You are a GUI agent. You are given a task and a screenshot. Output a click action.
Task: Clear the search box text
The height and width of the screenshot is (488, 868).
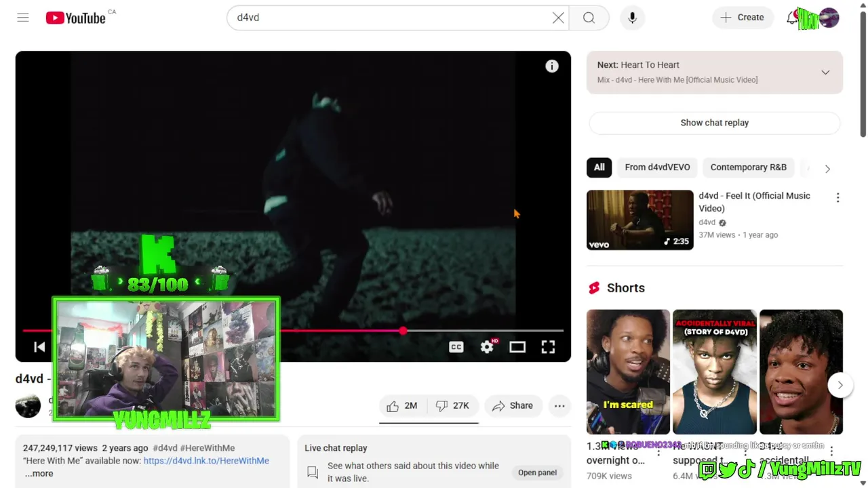pos(558,18)
